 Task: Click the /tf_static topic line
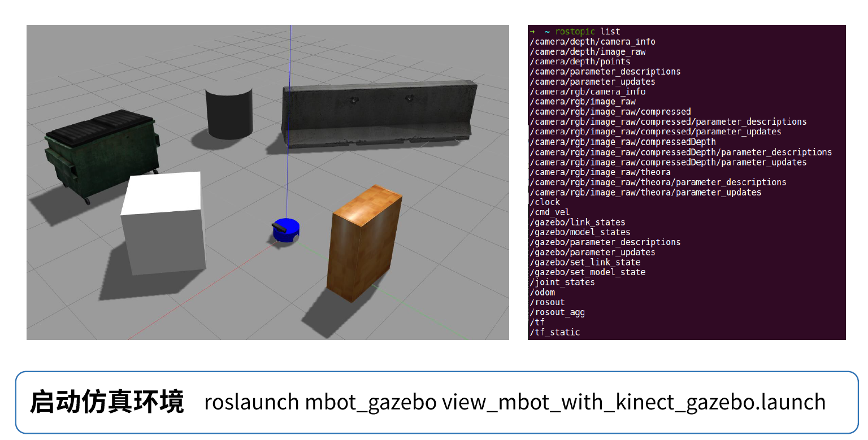555,332
